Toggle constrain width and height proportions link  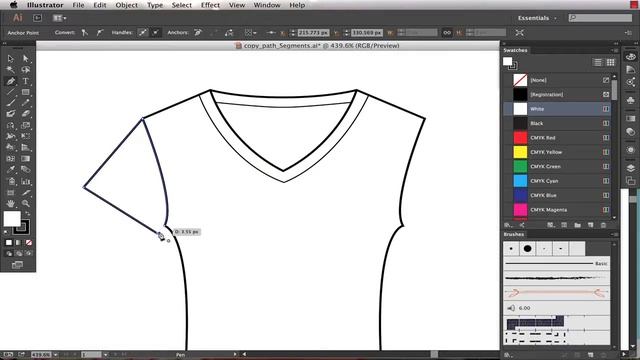(x=447, y=33)
